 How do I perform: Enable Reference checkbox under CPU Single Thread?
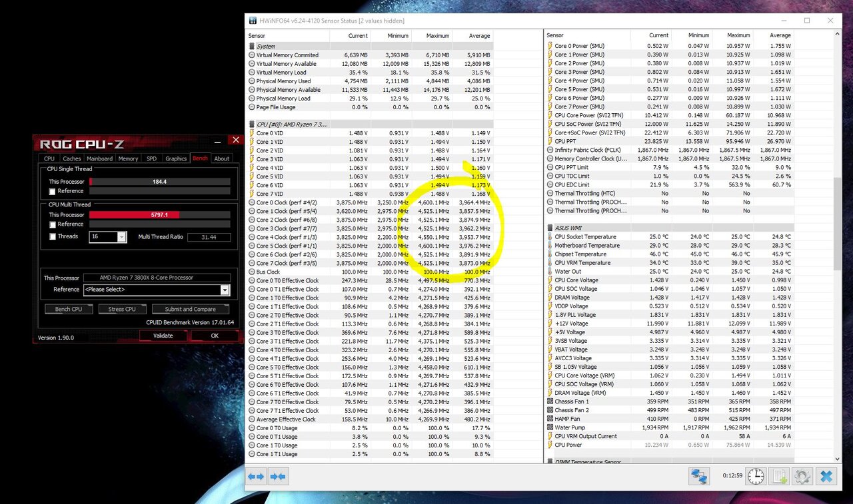[53, 192]
